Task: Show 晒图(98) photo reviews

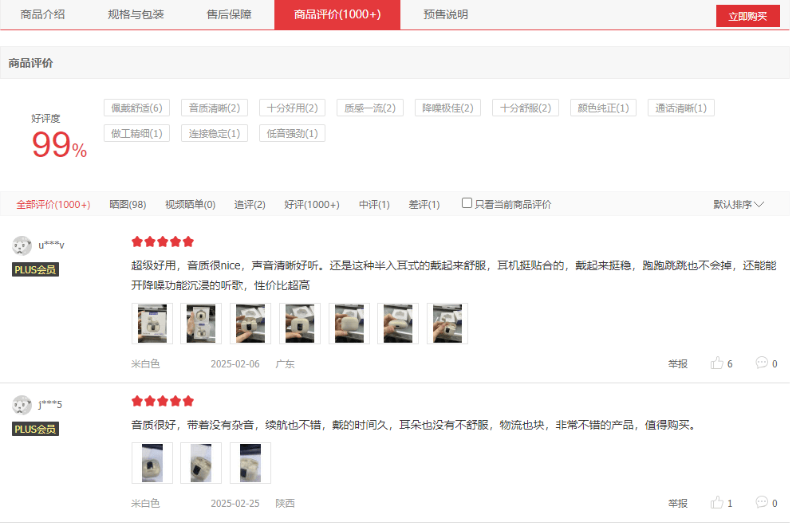Action: click(128, 205)
